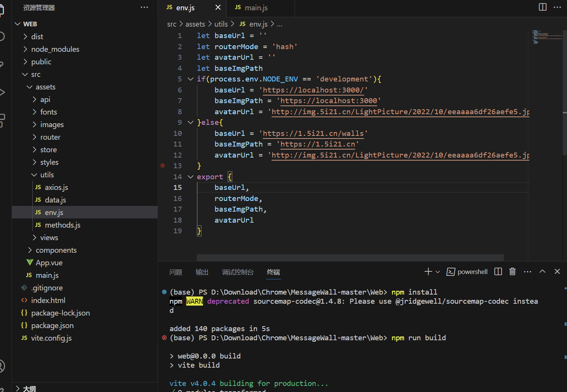The width and height of the screenshot is (567, 392).
Task: Open main.js in the explorer tree
Action: pos(85,275)
